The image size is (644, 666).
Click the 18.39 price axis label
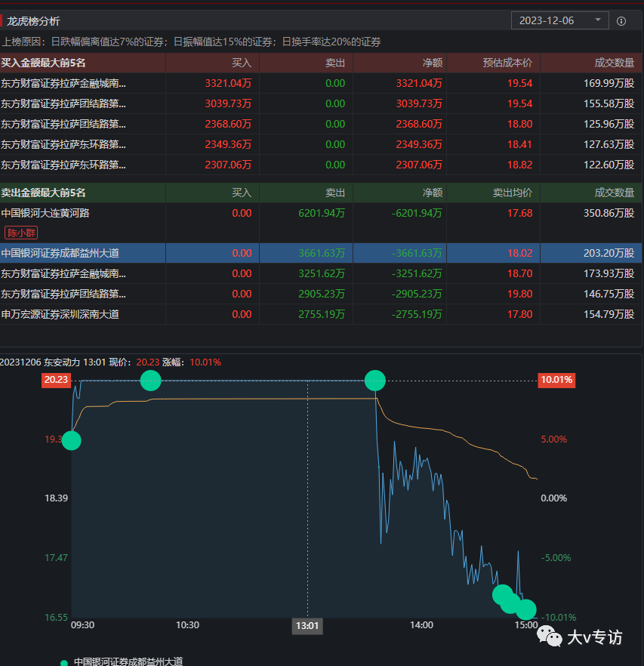[x=56, y=498]
